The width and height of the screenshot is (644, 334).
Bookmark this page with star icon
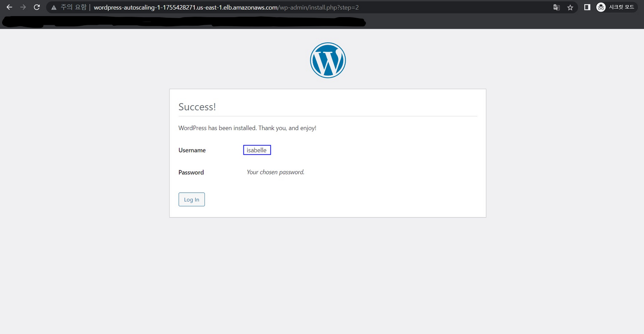[570, 8]
